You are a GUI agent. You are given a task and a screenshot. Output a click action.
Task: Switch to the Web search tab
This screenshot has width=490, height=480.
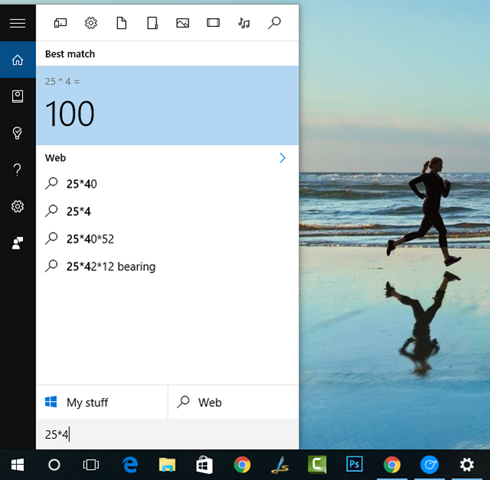pyautogui.click(x=233, y=402)
